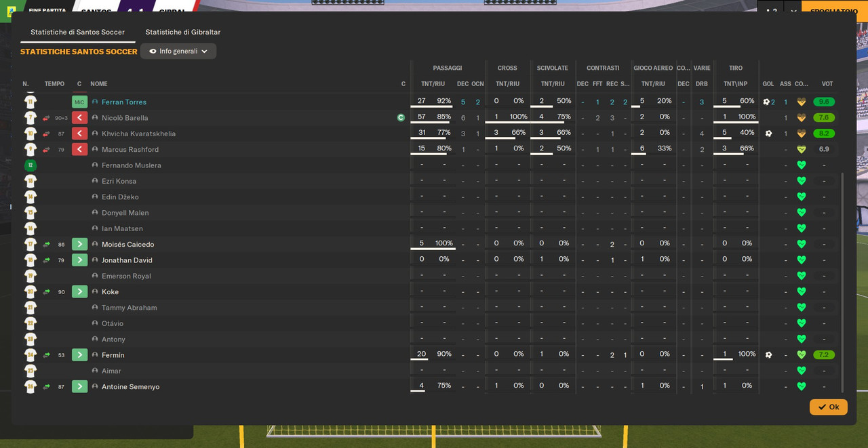Click the shirt icon beside Edin Džeko
Image resolution: width=868 pixels, height=448 pixels.
pyautogui.click(x=31, y=197)
